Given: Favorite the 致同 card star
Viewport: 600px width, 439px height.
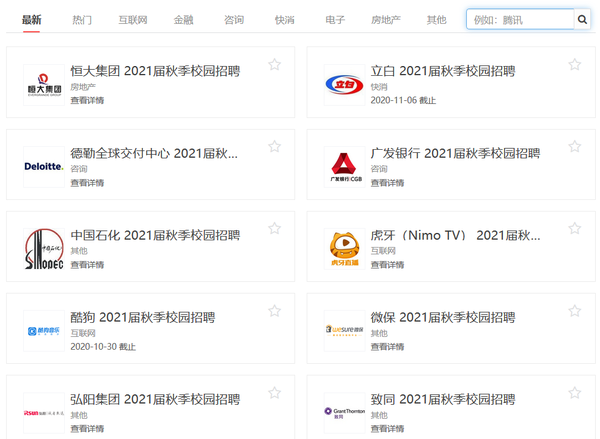Looking at the screenshot, I should tap(575, 393).
